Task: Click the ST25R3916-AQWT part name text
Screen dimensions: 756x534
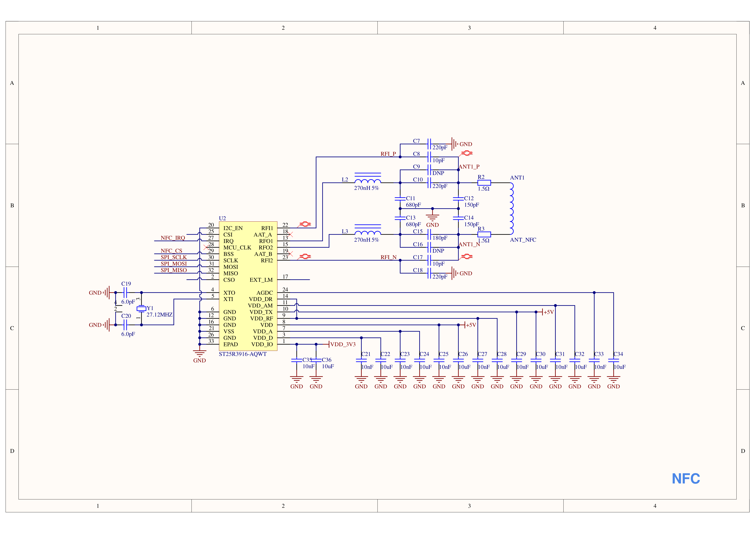Action: pos(243,354)
